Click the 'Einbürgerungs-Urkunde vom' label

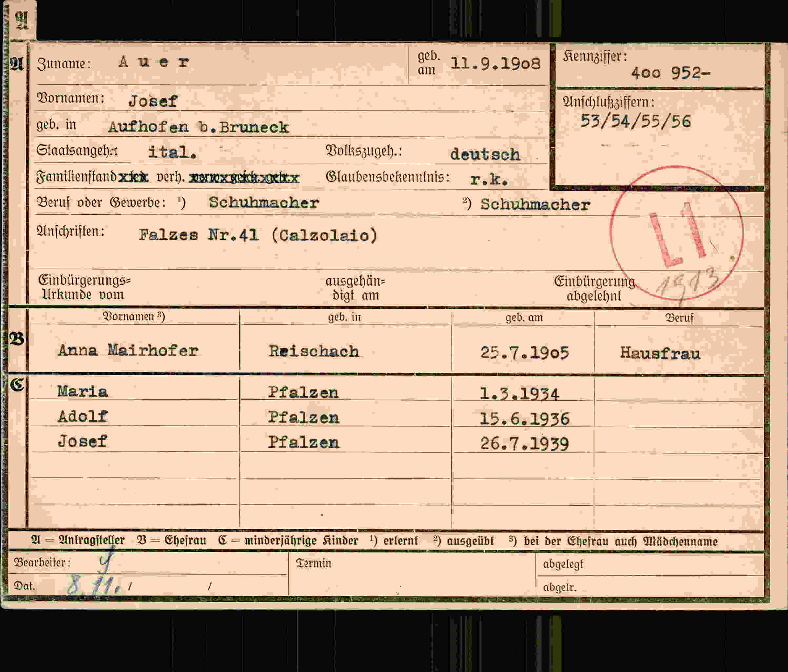pyautogui.click(x=85, y=287)
